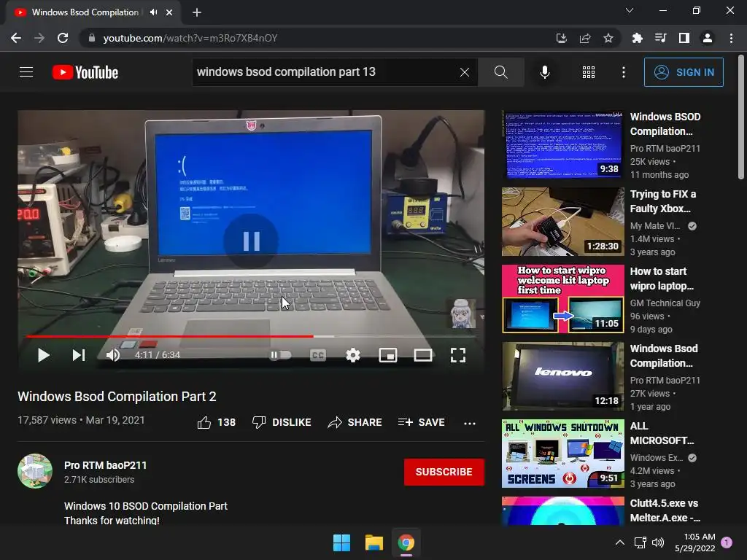The height and width of the screenshot is (560, 747).
Task: Activate miniplayer mode
Action: tap(388, 355)
